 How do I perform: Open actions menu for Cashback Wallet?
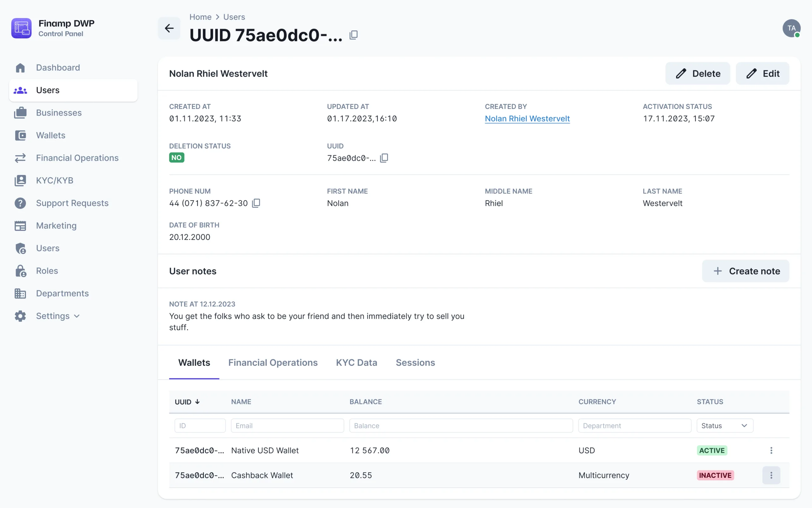click(771, 475)
